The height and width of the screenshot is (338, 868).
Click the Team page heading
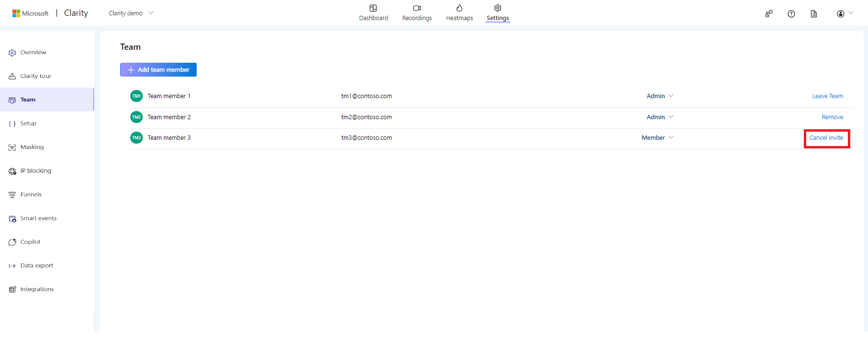(x=130, y=47)
